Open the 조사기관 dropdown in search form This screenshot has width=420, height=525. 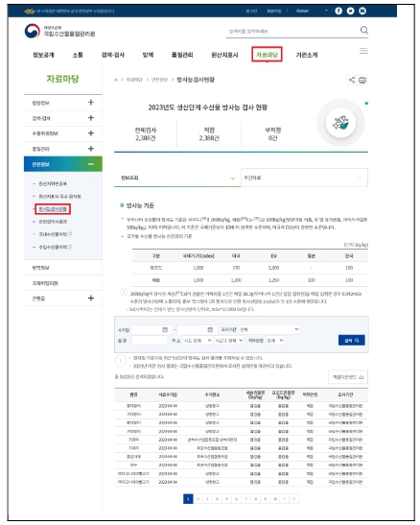coord(268,329)
